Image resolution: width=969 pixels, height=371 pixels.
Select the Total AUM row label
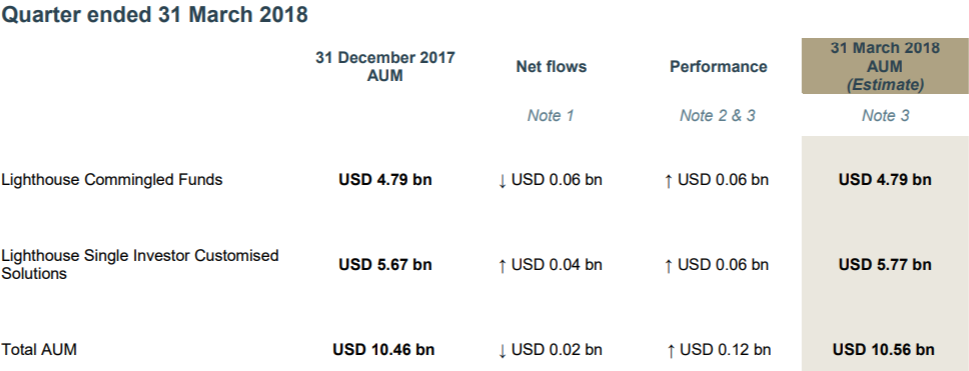click(x=39, y=350)
